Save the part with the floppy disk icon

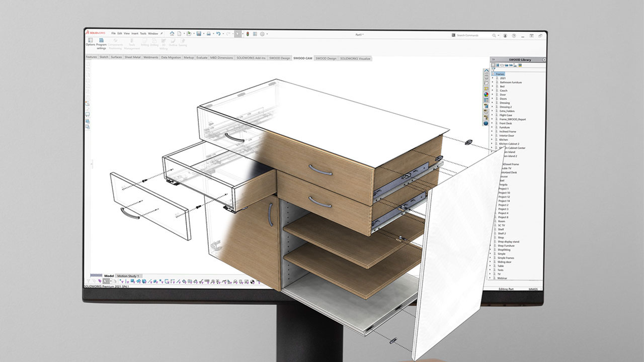(x=199, y=34)
